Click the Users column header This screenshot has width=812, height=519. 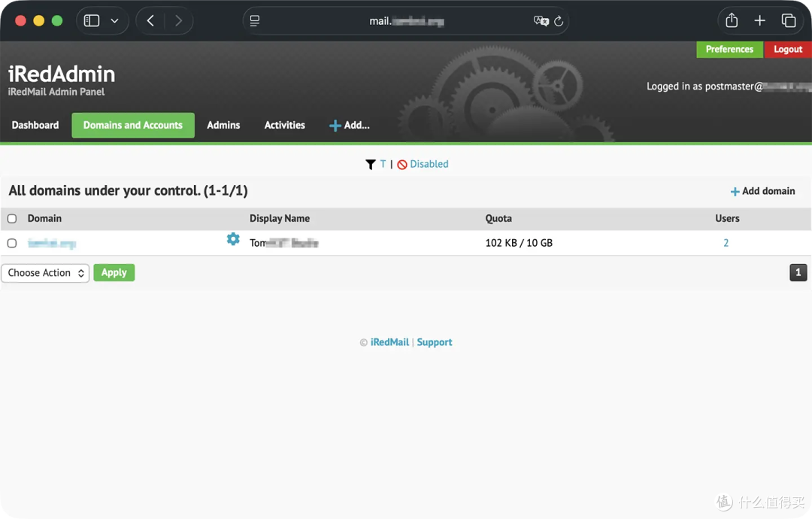pyautogui.click(x=727, y=219)
